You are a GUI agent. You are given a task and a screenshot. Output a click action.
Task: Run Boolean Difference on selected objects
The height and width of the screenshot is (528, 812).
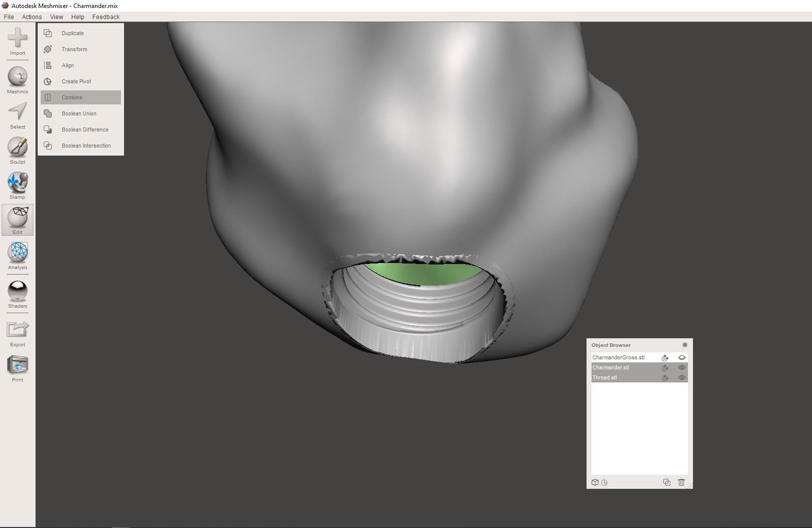coord(81,129)
